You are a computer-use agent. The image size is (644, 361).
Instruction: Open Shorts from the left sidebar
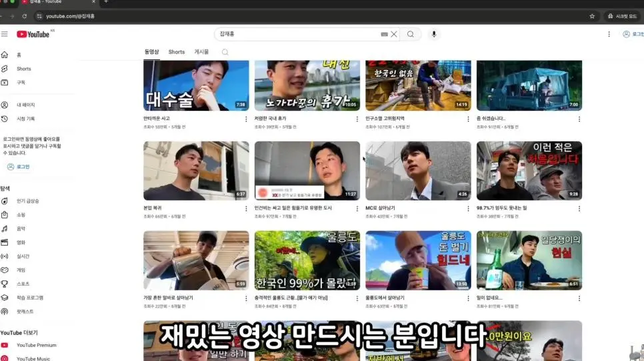pyautogui.click(x=23, y=69)
